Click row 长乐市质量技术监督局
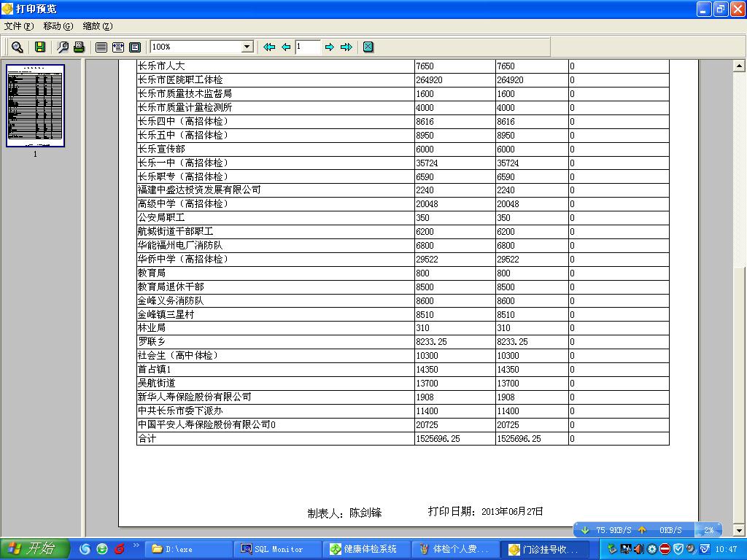The width and height of the screenshot is (747, 560). click(403, 94)
